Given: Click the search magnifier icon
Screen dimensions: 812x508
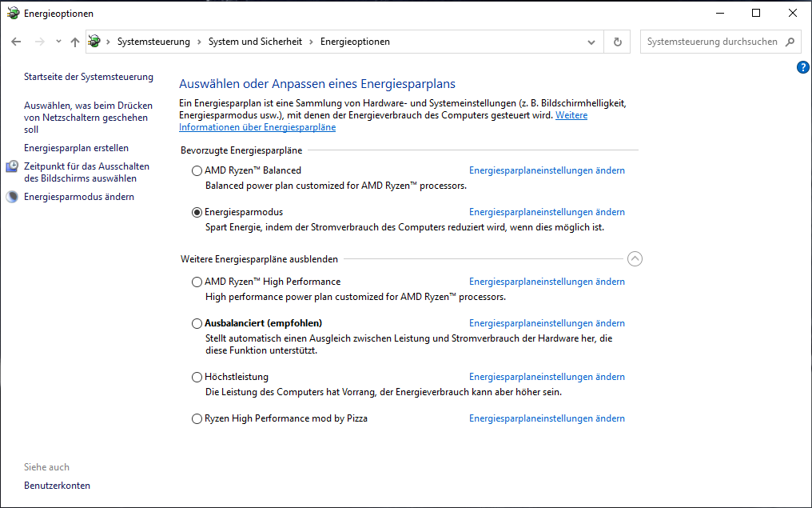Looking at the screenshot, I should click(x=790, y=42).
